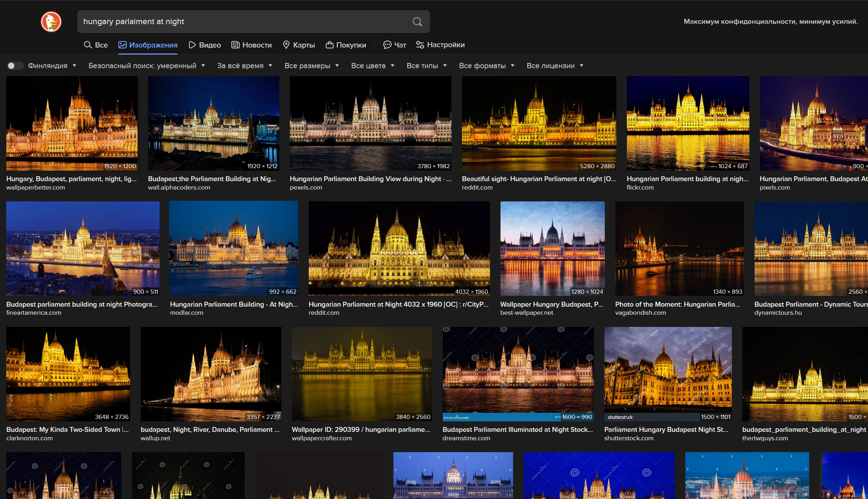Viewport: 868px width, 499px height.
Task: Click the magnifying glass search icon
Action: tap(417, 22)
